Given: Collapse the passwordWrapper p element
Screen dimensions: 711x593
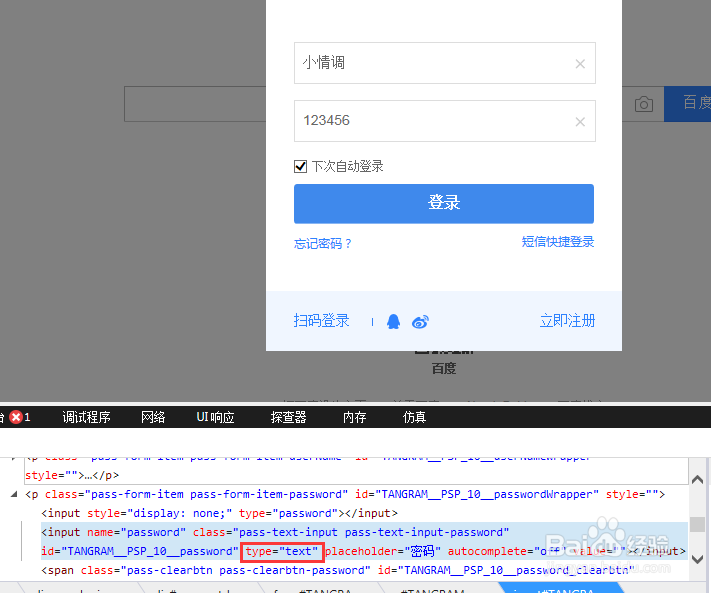Looking at the screenshot, I should pos(14,494).
